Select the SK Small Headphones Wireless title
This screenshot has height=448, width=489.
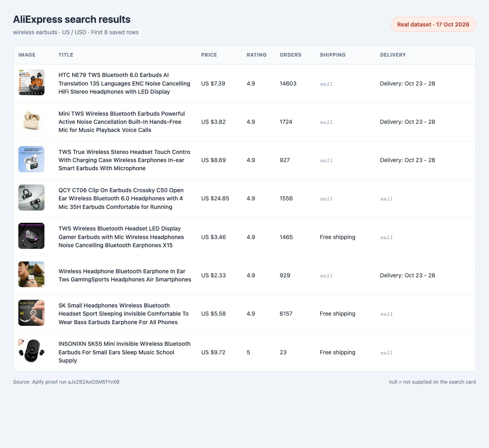123,314
